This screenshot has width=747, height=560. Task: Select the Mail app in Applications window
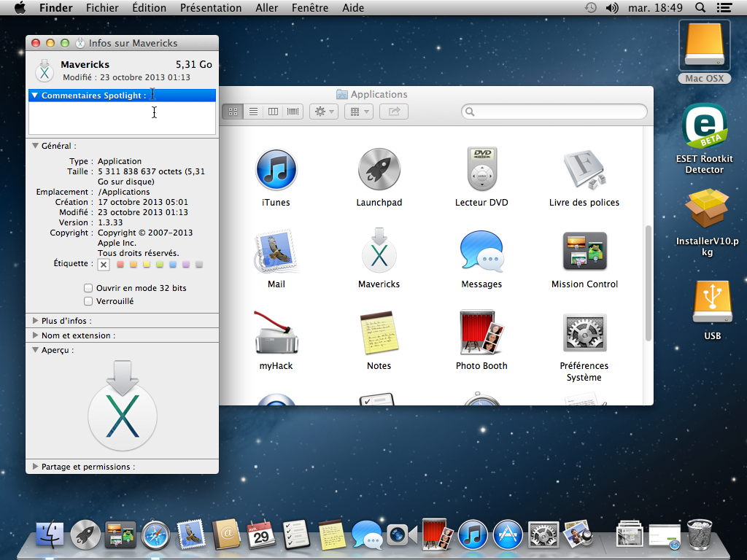(276, 252)
